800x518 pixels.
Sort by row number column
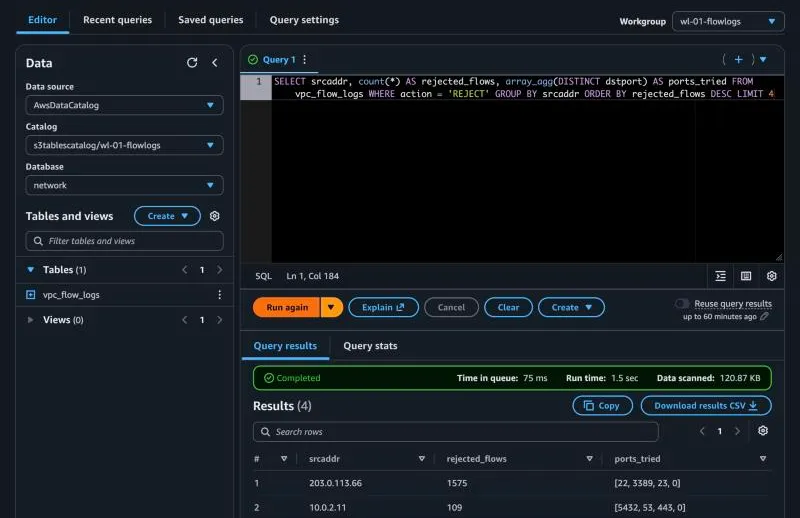point(284,459)
